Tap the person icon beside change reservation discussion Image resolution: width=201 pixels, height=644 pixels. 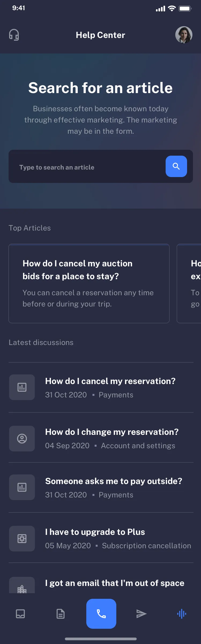click(x=22, y=438)
